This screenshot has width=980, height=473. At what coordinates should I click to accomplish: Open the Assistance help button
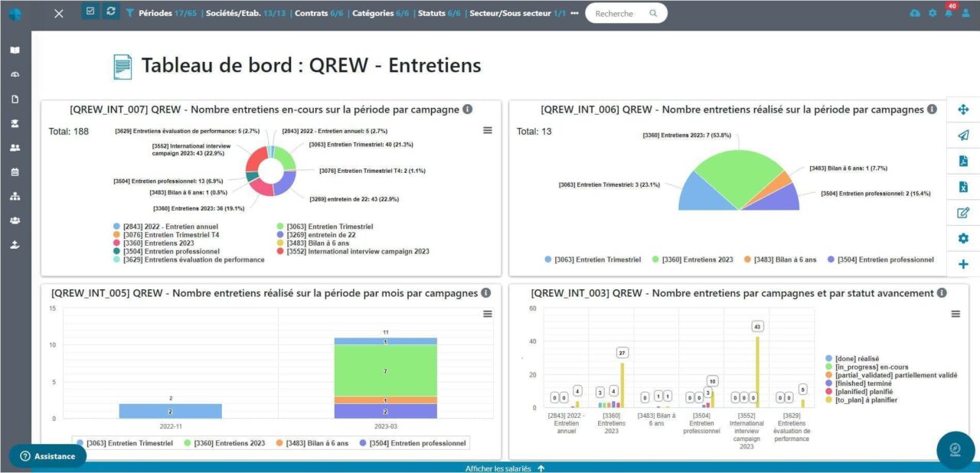pos(47,456)
